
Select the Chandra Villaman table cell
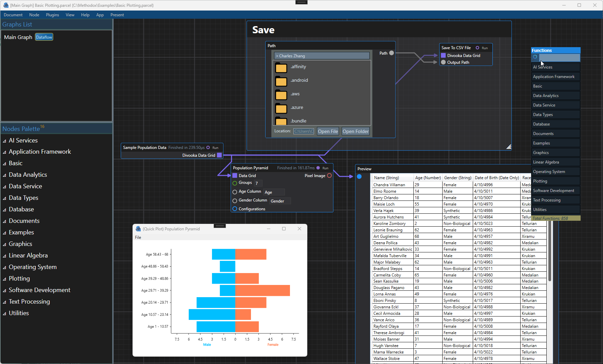click(x=392, y=185)
